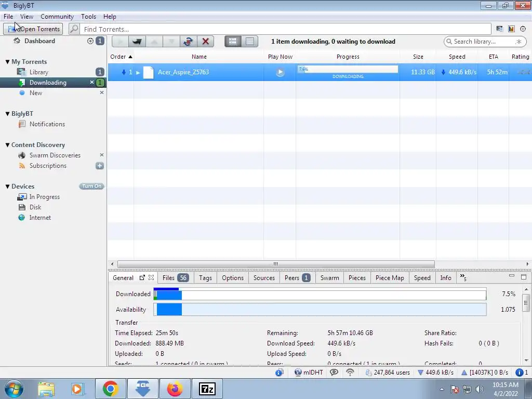Click the mIDHT status bar entry
532x399 pixels.
[x=309, y=373]
